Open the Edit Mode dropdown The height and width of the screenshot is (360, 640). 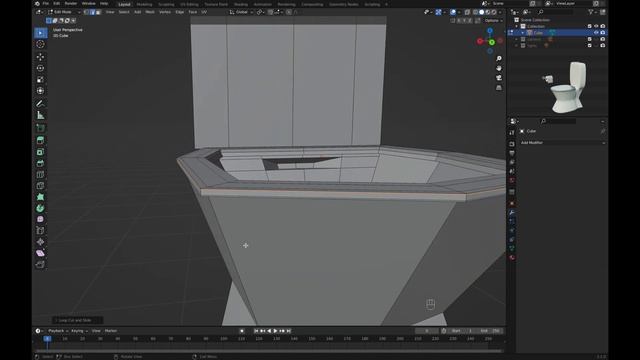pyautogui.click(x=64, y=12)
